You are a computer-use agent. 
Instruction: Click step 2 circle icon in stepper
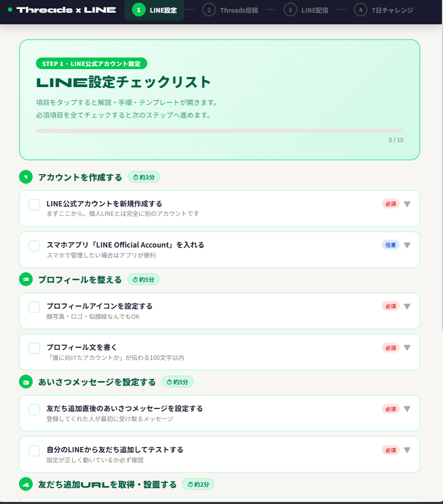click(209, 9)
